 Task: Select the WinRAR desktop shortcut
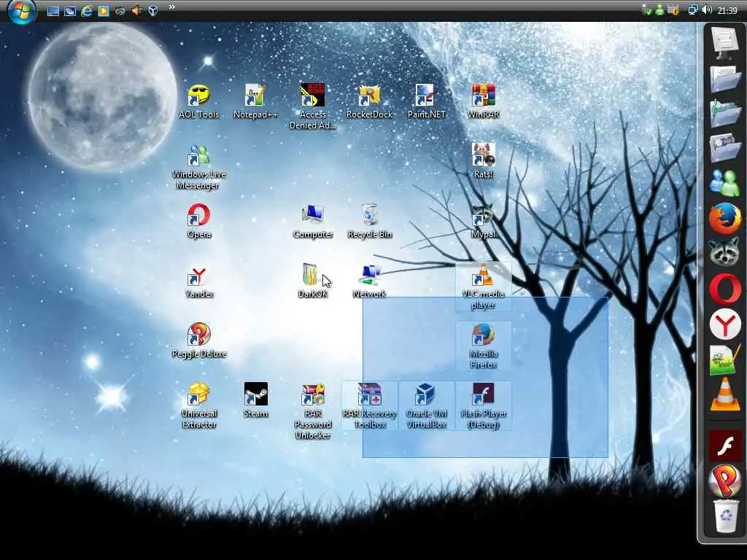click(x=483, y=101)
